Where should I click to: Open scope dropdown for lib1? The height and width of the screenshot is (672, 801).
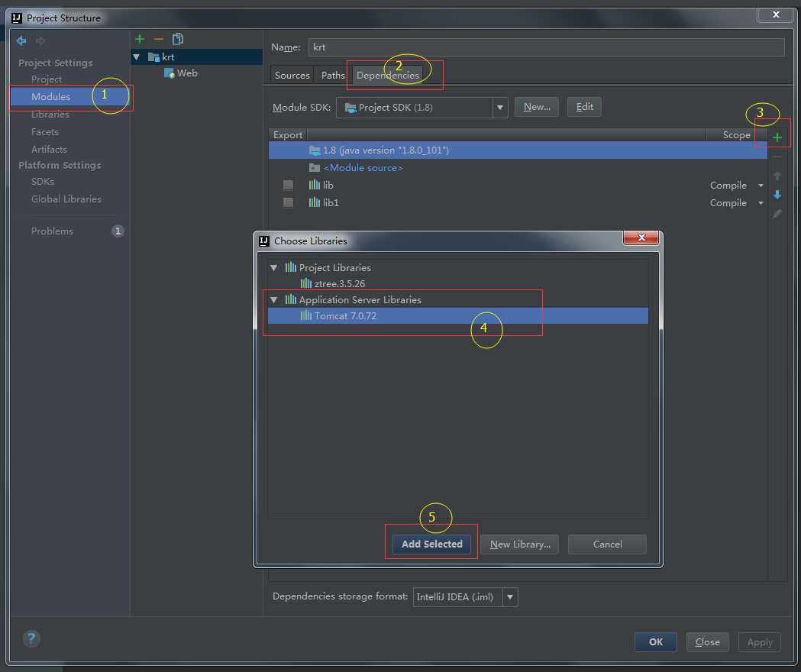tap(761, 203)
